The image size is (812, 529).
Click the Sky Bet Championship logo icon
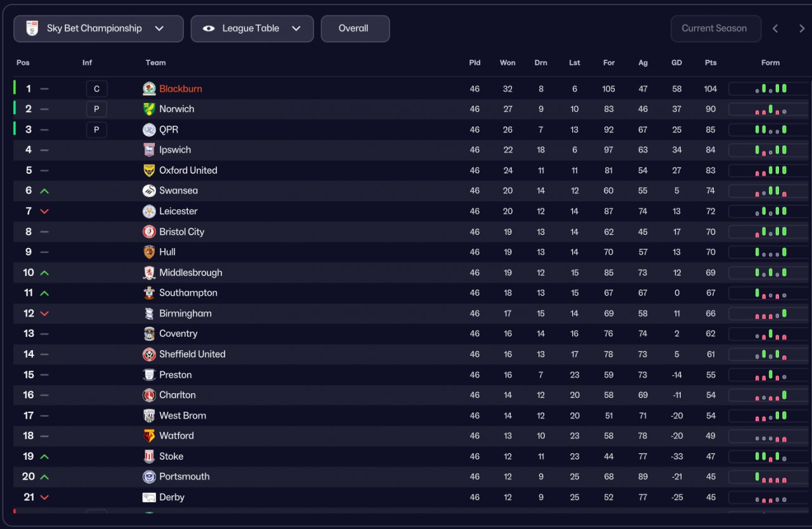(32, 29)
